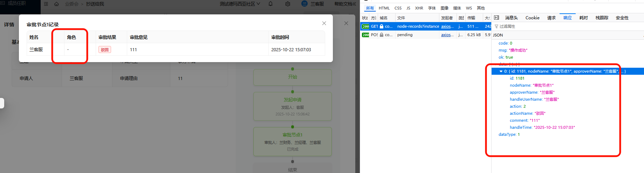Switch to the 栈跟踪 tab
The image size is (644, 173).
click(602, 18)
